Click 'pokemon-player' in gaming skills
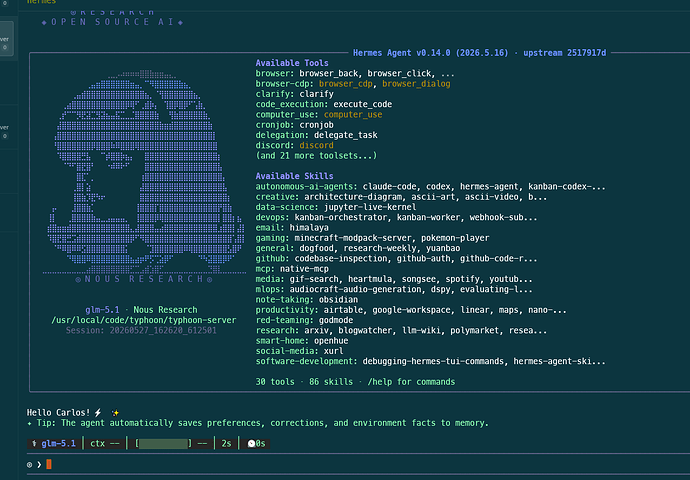The image size is (690, 480). 455,238
